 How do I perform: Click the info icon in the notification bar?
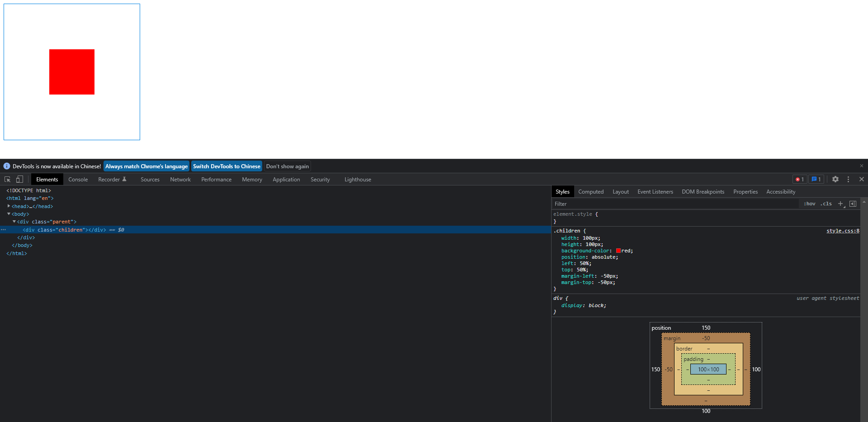(7, 166)
